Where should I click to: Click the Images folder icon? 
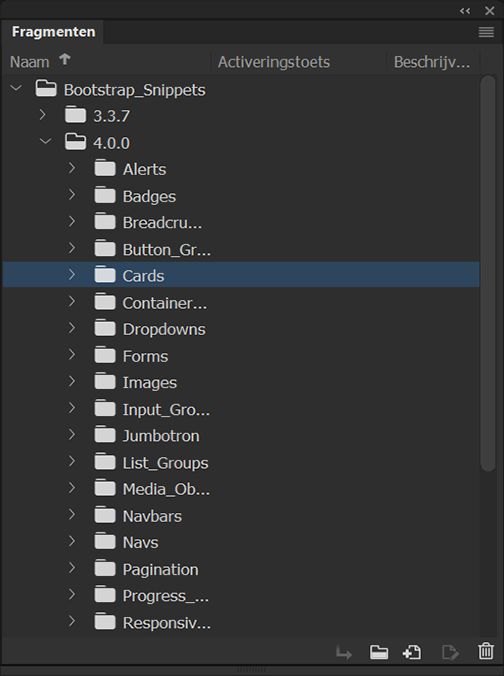click(105, 382)
